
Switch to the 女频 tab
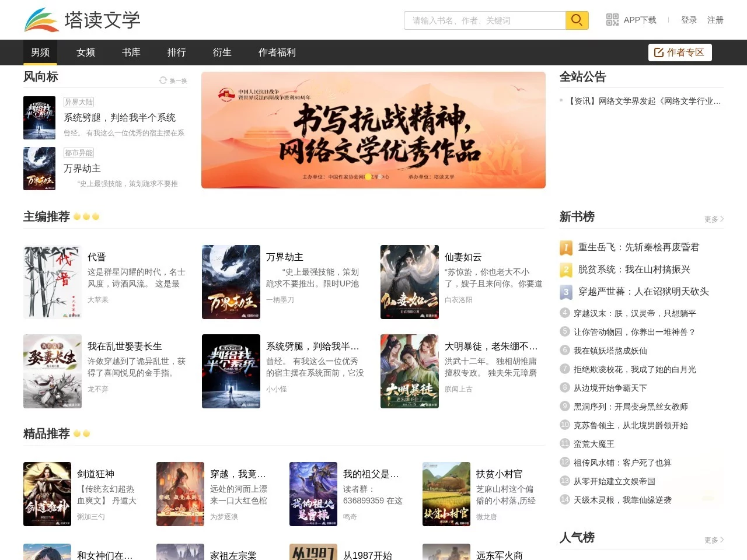(85, 52)
